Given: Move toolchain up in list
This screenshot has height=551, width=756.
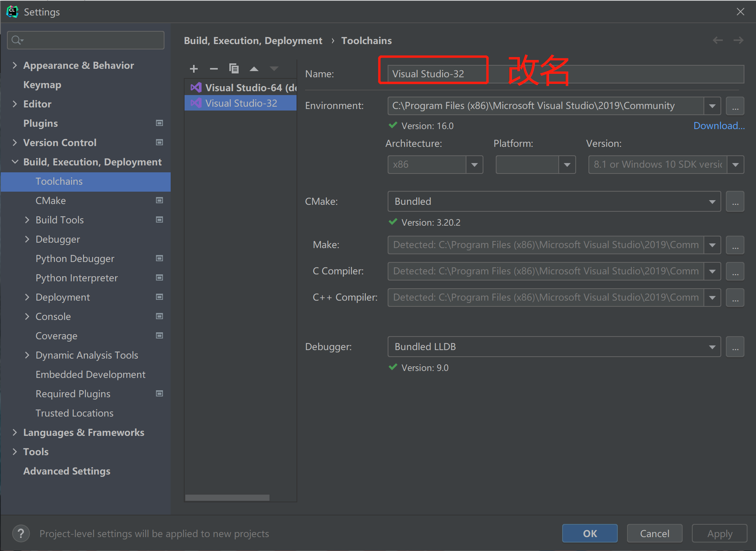Looking at the screenshot, I should point(254,69).
